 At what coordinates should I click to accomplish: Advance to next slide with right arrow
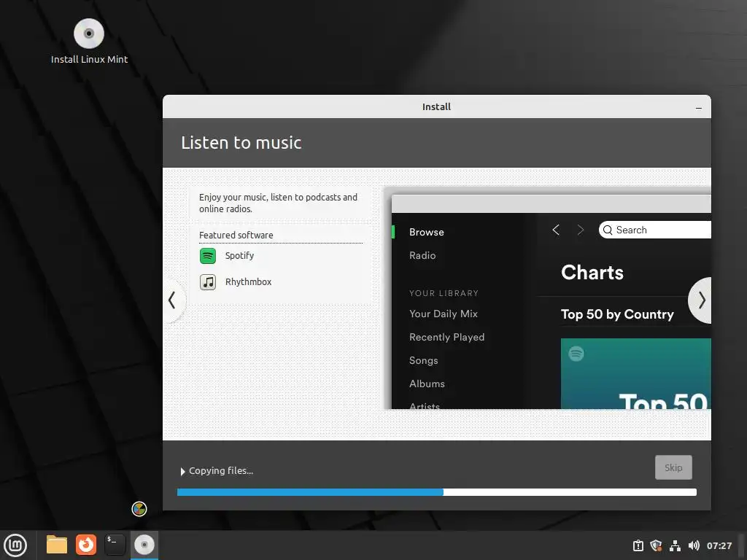[701, 300]
